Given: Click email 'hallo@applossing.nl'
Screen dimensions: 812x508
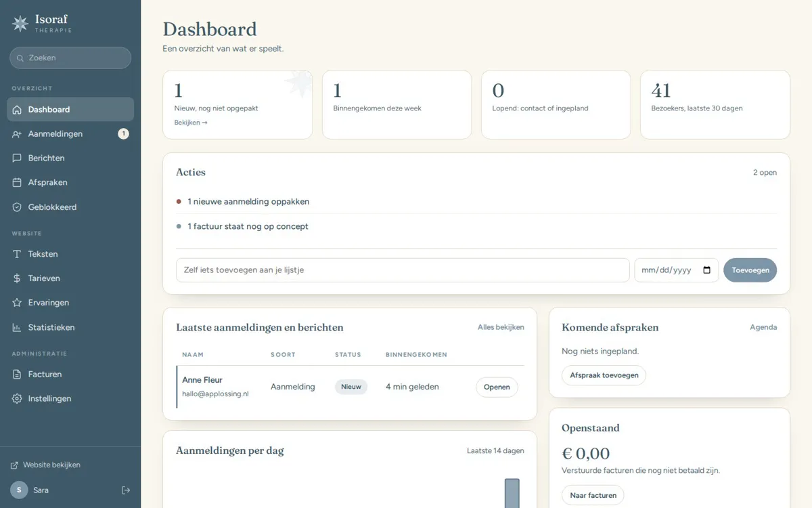Looking at the screenshot, I should (215, 394).
